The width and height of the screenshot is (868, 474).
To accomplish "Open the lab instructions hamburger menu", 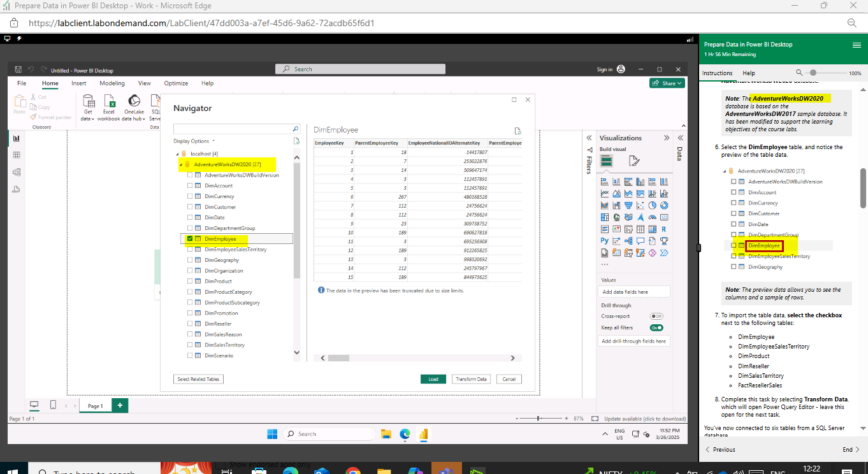I will [857, 45].
